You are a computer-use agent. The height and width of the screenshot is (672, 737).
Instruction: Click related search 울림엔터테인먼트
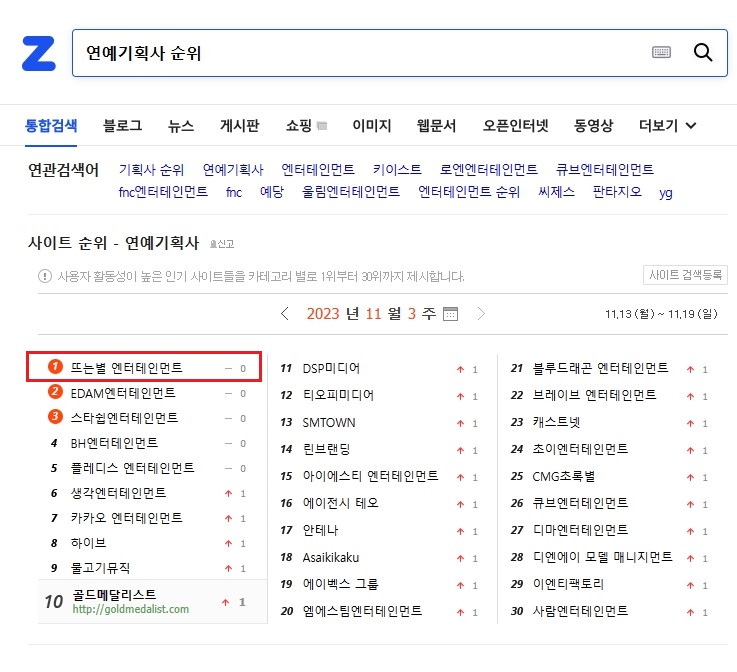tap(351, 192)
